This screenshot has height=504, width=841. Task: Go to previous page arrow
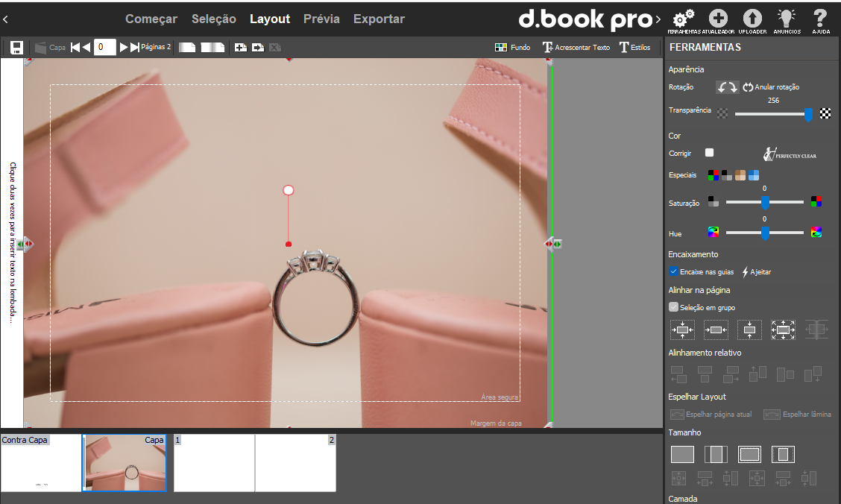click(x=86, y=47)
